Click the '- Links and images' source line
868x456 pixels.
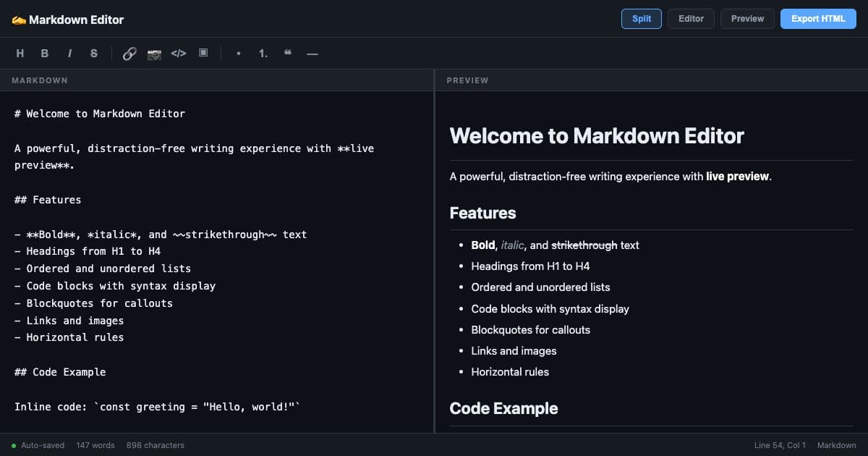[x=69, y=321]
